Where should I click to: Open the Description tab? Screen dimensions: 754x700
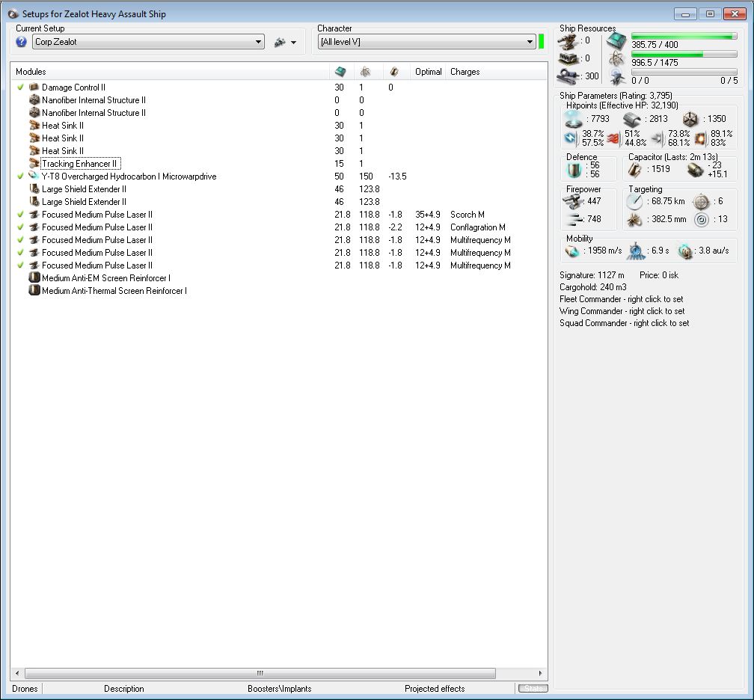[x=123, y=689]
